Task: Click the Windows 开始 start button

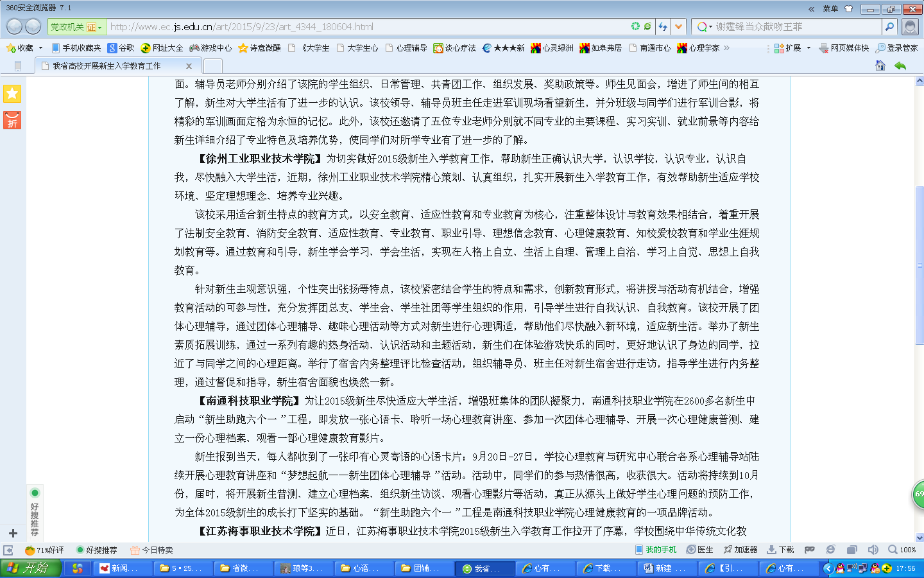Action: (x=31, y=568)
